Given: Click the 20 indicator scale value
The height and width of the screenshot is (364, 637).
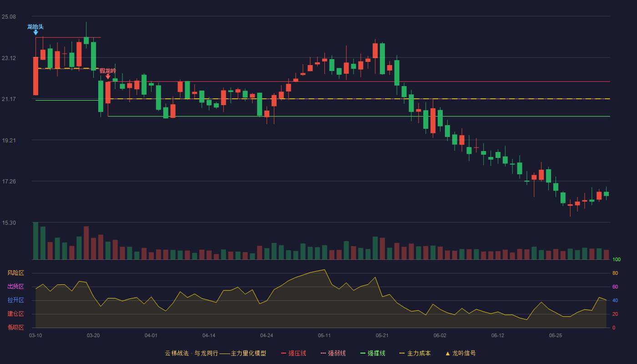Looking at the screenshot, I should (615, 314).
